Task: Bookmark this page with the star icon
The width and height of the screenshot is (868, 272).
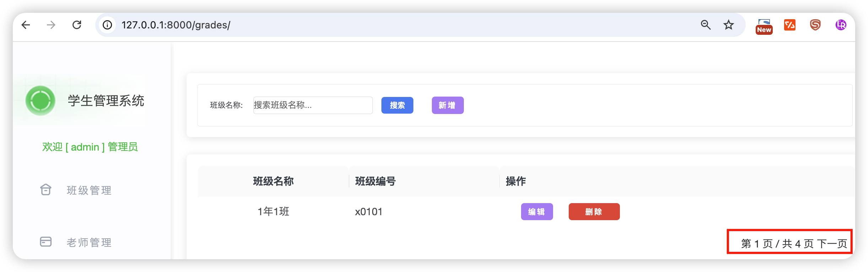Action: coord(729,25)
